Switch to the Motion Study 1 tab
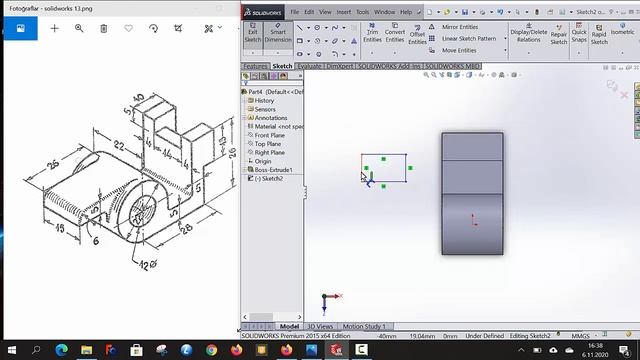The height and width of the screenshot is (360, 640). (x=364, y=327)
